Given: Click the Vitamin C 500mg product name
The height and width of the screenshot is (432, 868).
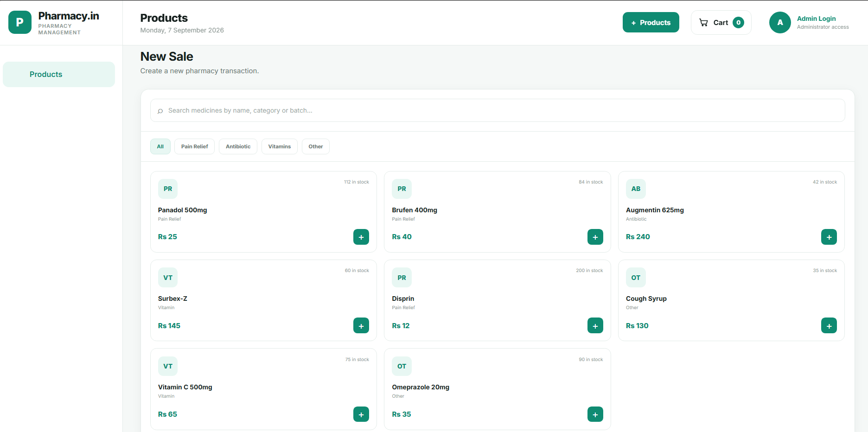Looking at the screenshot, I should pos(185,387).
